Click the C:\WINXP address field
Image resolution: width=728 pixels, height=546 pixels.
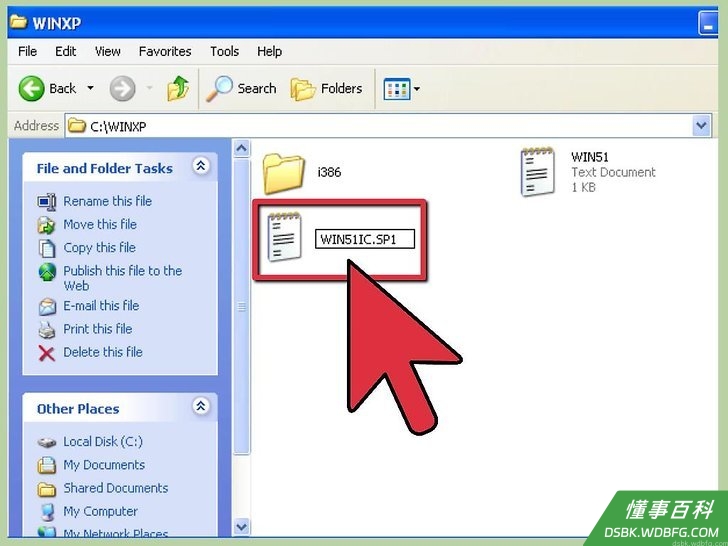[378, 125]
